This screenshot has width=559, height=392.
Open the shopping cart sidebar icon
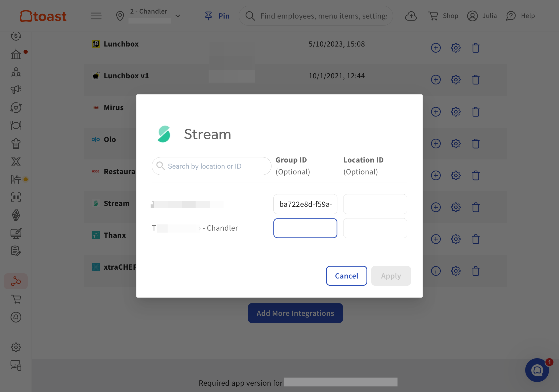pos(16,299)
